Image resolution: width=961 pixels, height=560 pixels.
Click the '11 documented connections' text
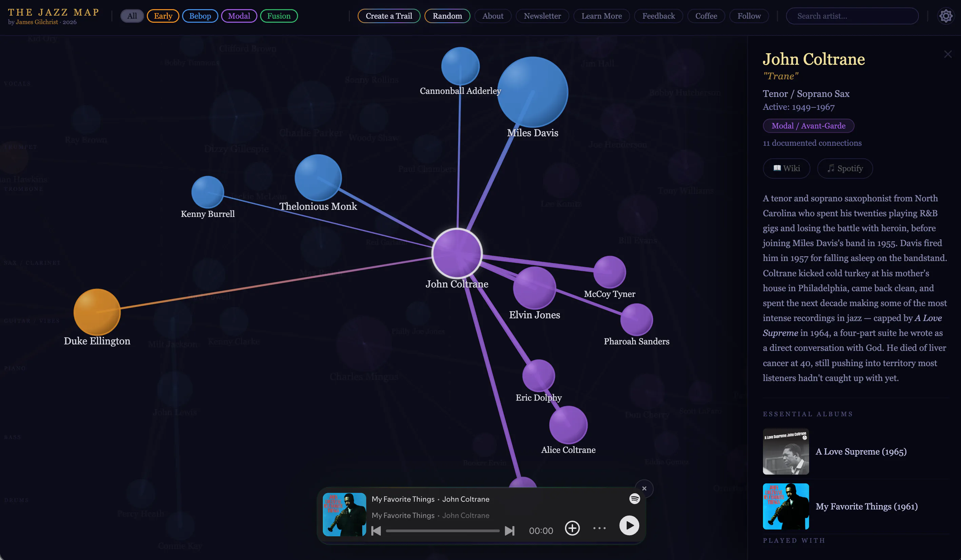[x=812, y=143]
